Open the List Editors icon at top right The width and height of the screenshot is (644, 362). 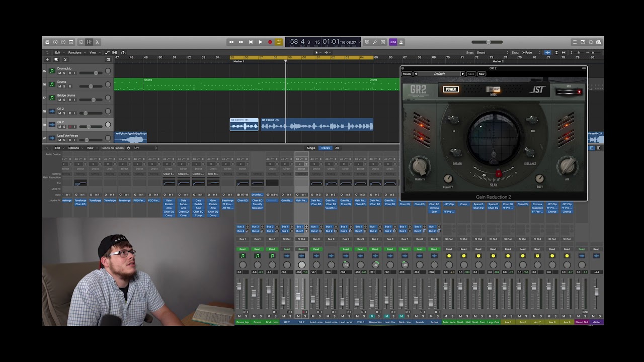click(x=575, y=42)
